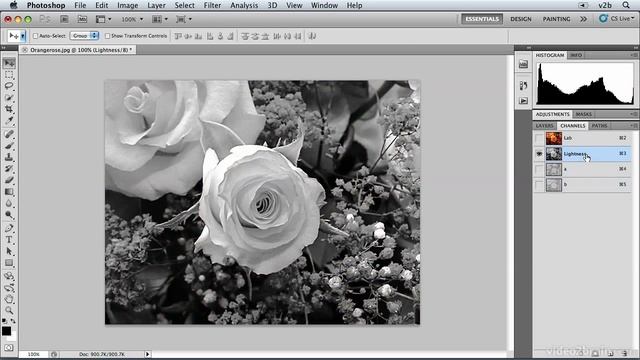The width and height of the screenshot is (640, 360).
Task: Show the b channel visibility
Action: pyautogui.click(x=539, y=185)
